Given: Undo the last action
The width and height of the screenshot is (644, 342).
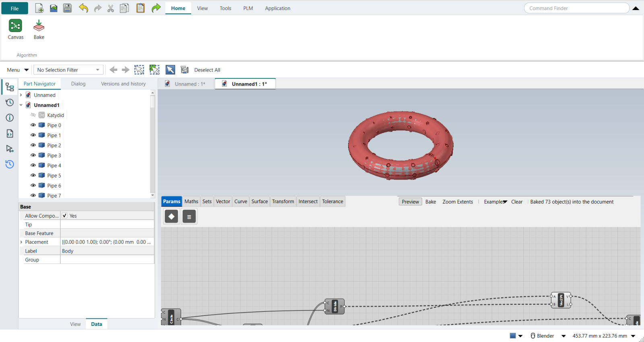Looking at the screenshot, I should tap(83, 8).
